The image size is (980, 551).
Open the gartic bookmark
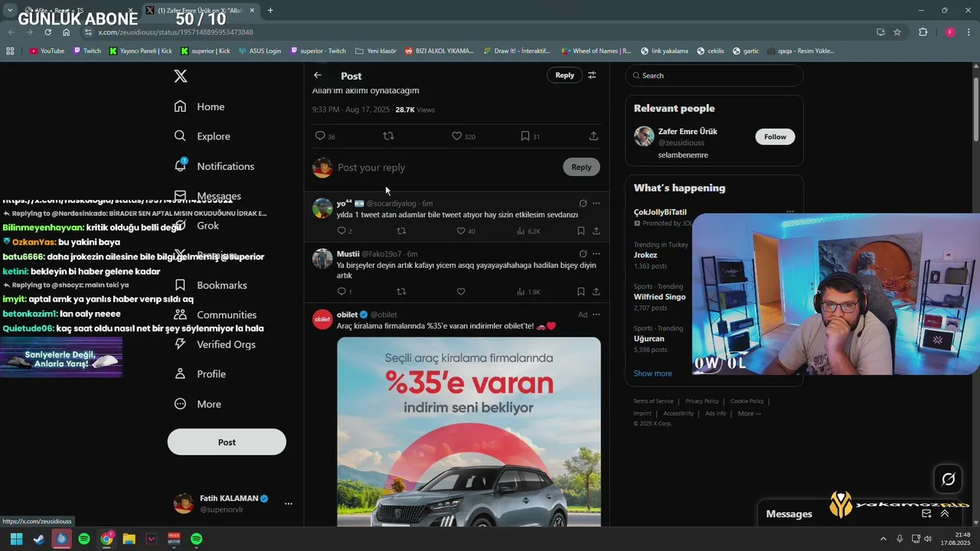pos(746,51)
